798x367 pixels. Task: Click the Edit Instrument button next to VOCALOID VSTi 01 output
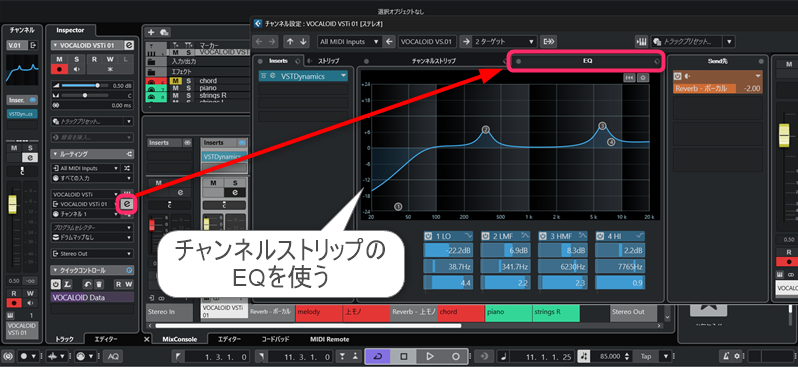click(x=127, y=204)
